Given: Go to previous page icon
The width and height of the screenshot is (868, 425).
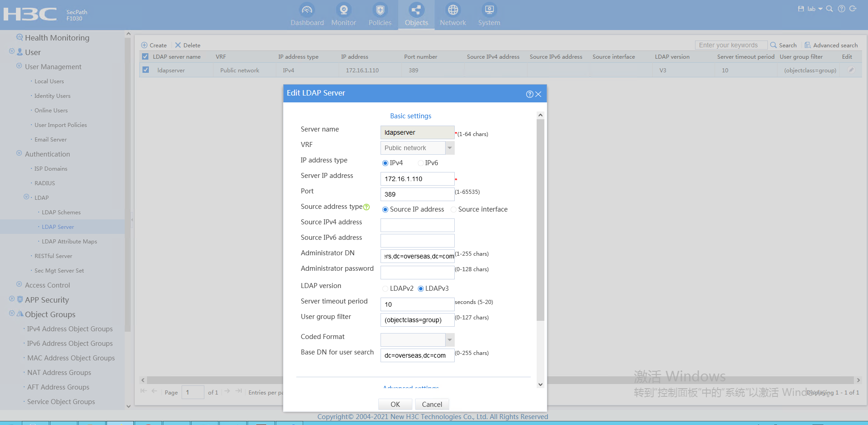Looking at the screenshot, I should pos(154,391).
